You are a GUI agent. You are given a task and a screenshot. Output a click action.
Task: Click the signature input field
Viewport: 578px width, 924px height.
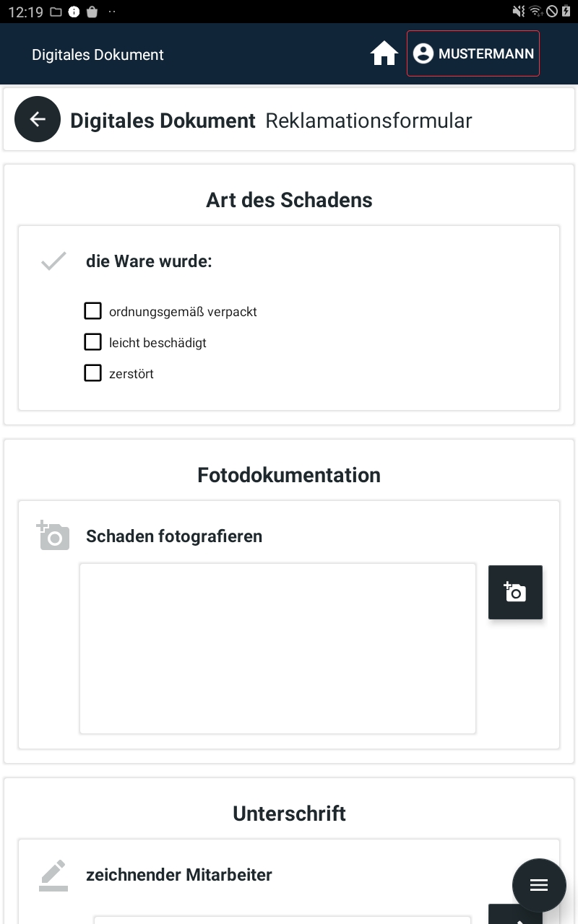[282, 920]
